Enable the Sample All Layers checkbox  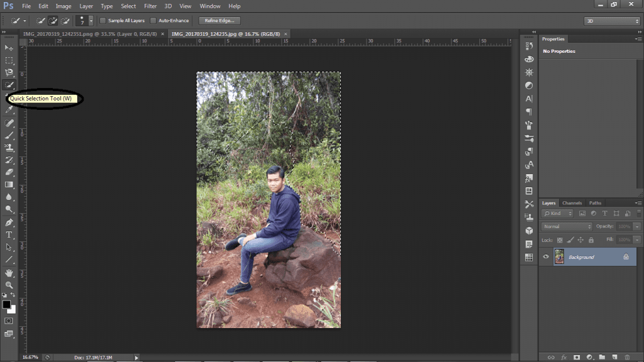click(104, 21)
